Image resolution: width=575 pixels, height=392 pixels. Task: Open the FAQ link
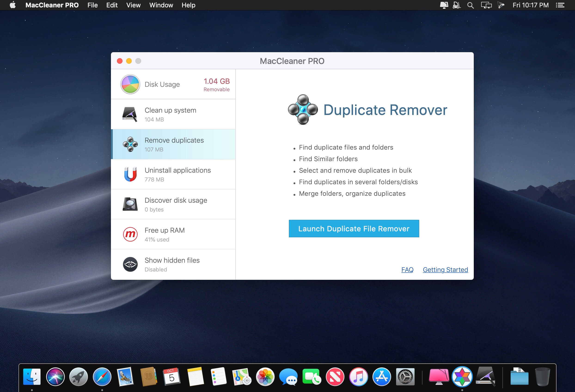[407, 270]
